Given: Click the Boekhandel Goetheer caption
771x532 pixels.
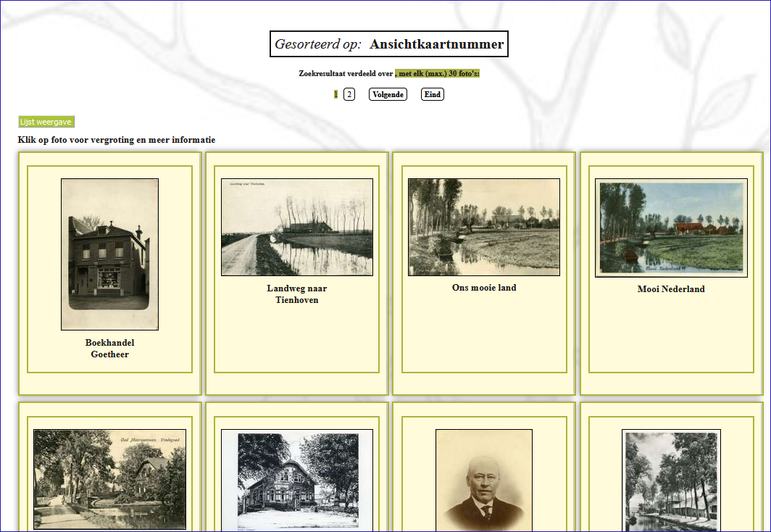Looking at the screenshot, I should [109, 349].
